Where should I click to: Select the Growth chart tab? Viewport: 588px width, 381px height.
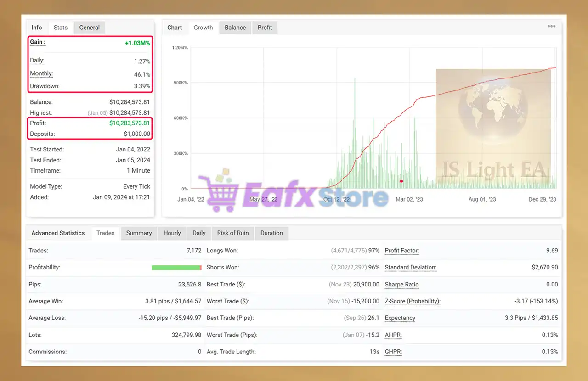203,28
